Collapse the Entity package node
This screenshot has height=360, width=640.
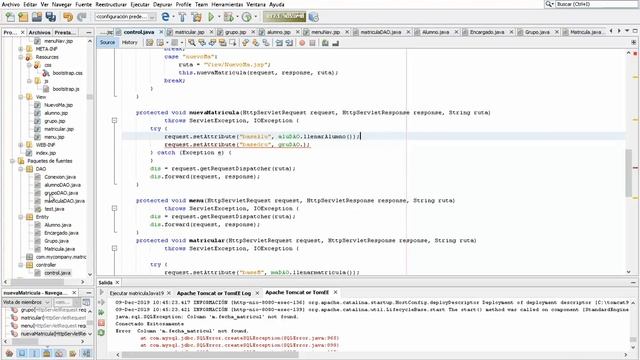(x=21, y=217)
